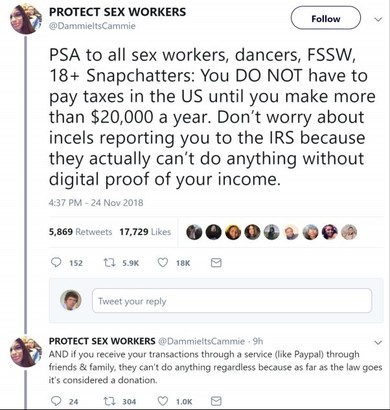Open direct message envelope on main tweet
The width and height of the screenshot is (390, 410).
[x=216, y=263]
